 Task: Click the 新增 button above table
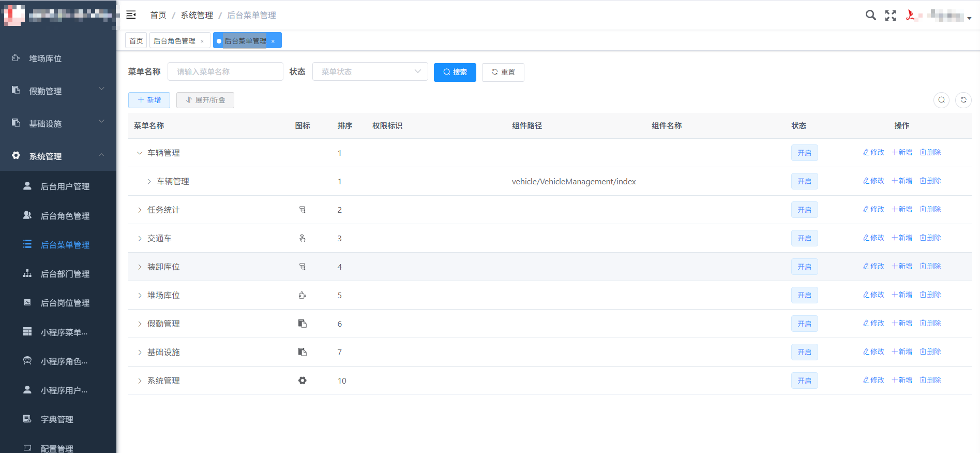point(149,100)
